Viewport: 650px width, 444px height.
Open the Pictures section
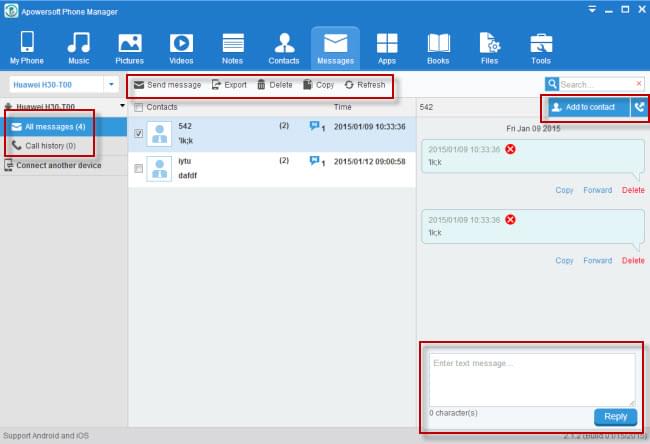click(130, 48)
